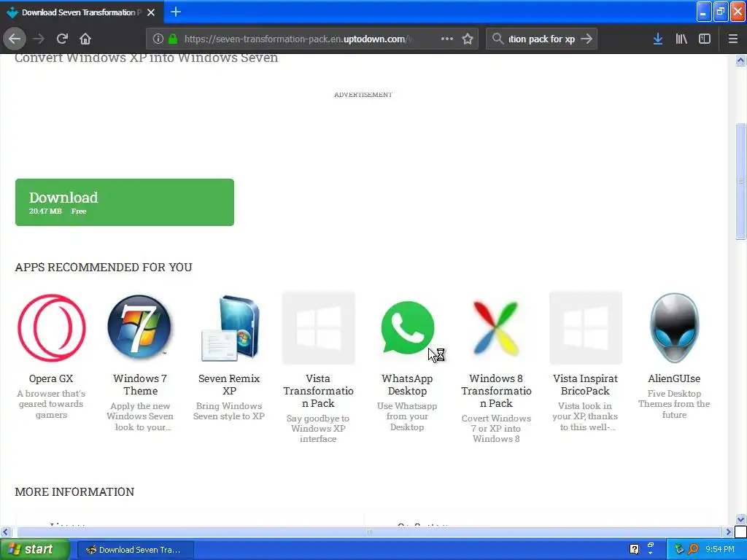Submit search with the arrow button
This screenshot has height=560, width=747.
587,39
